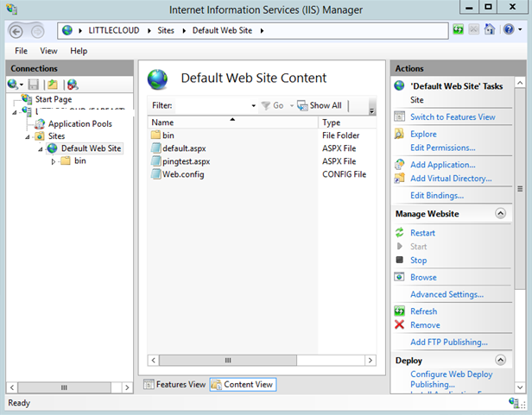This screenshot has height=415, width=532.
Task: Click the black Stop square icon
Action: tap(399, 260)
